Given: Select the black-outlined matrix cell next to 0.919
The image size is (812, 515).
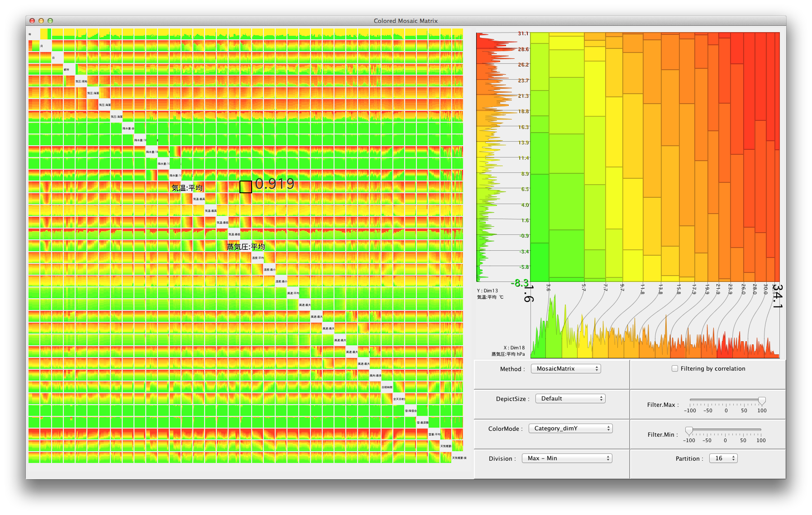Looking at the screenshot, I should click(246, 187).
